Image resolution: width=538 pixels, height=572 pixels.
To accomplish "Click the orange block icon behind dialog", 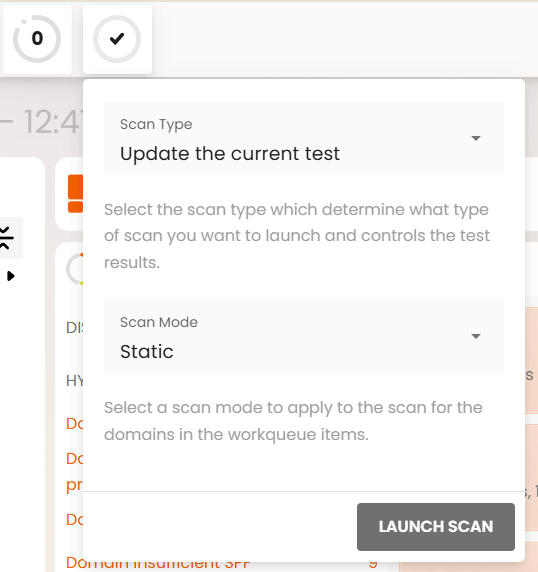I will click(76, 193).
